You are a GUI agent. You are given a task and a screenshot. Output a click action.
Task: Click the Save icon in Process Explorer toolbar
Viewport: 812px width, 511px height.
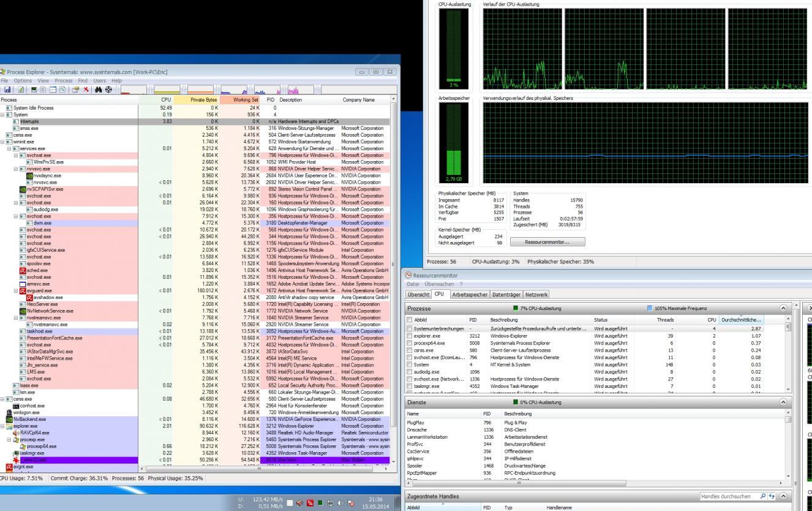pyautogui.click(x=7, y=89)
